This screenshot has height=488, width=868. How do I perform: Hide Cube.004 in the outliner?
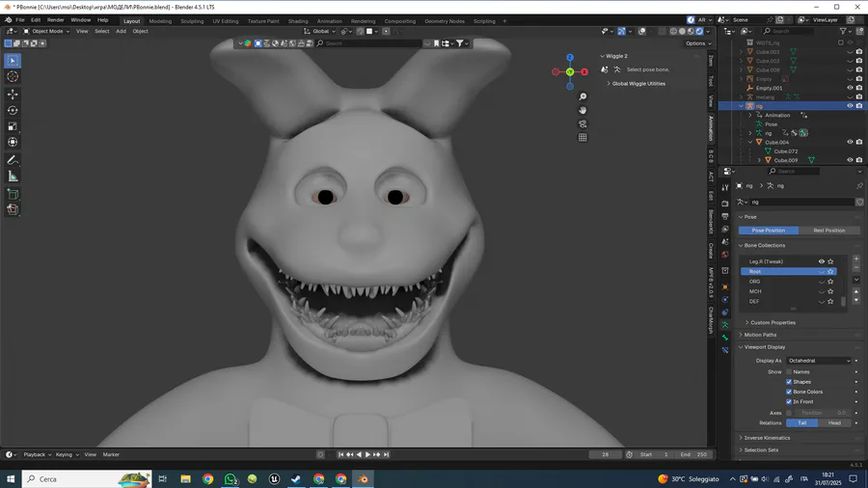pos(850,142)
